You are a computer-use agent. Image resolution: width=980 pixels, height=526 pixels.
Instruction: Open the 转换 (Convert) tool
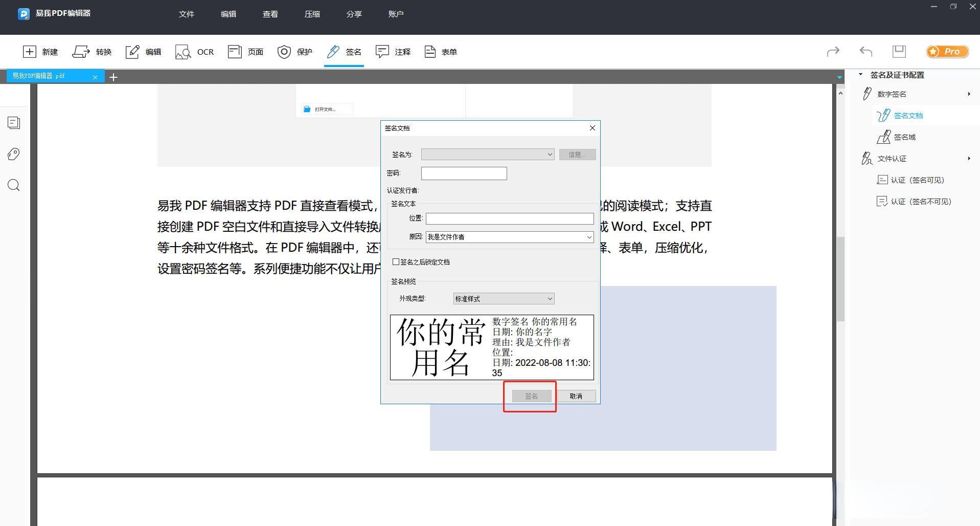pos(92,52)
